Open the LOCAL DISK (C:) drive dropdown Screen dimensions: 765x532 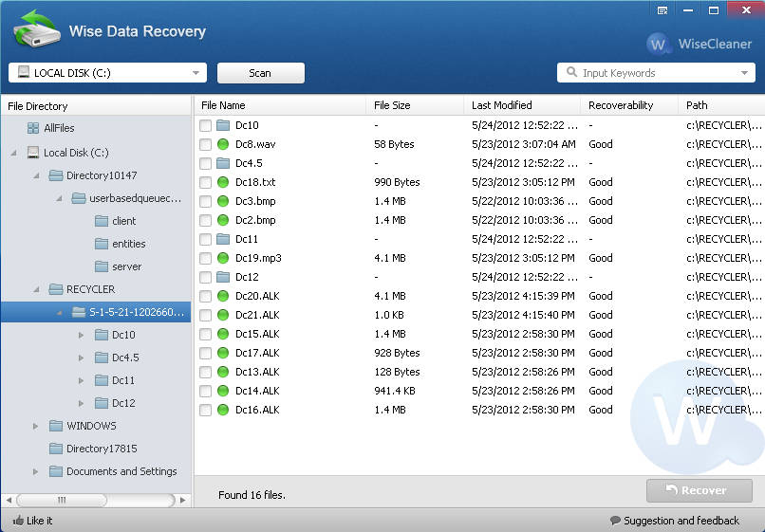pos(197,73)
